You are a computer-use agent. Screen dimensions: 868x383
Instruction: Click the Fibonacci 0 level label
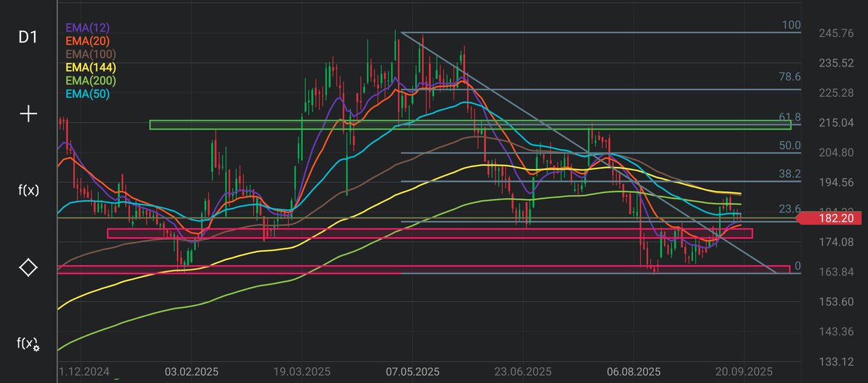pyautogui.click(x=798, y=266)
